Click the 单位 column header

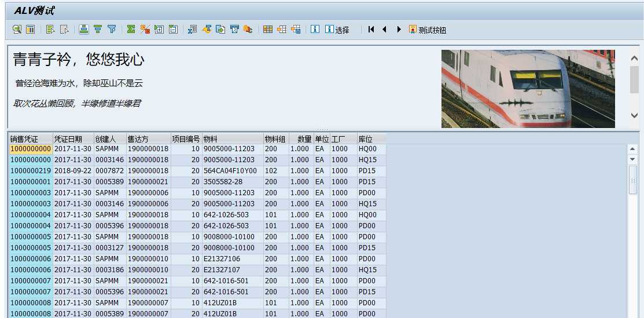click(x=322, y=139)
